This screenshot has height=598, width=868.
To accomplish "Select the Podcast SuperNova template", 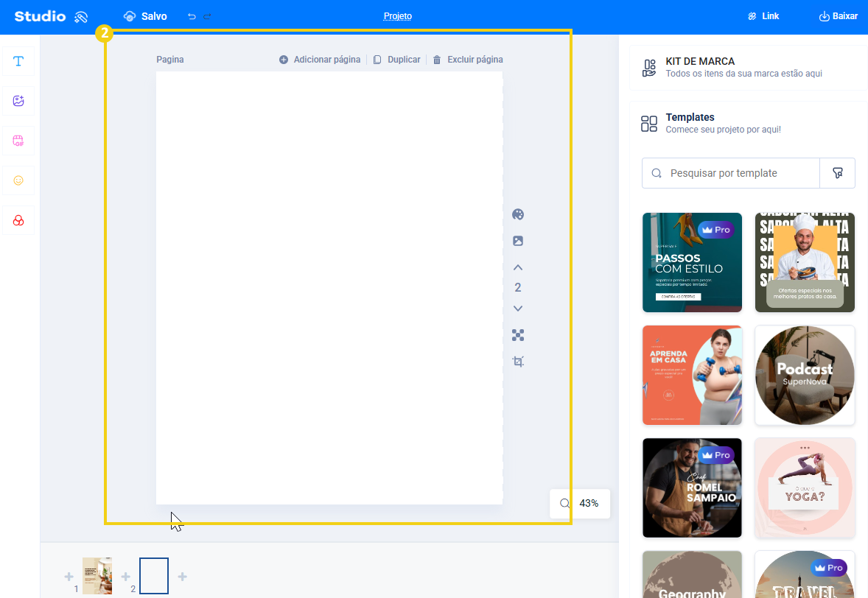I will [x=805, y=375].
